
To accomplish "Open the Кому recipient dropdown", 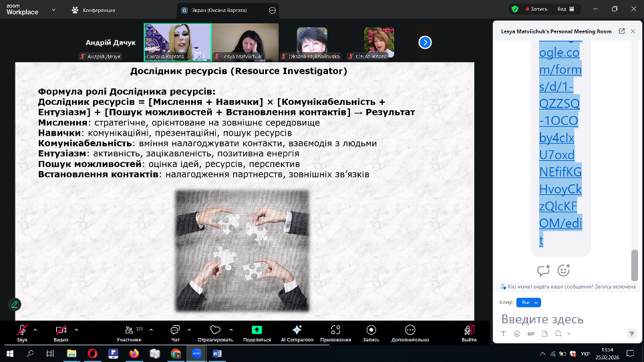I will pyautogui.click(x=530, y=303).
